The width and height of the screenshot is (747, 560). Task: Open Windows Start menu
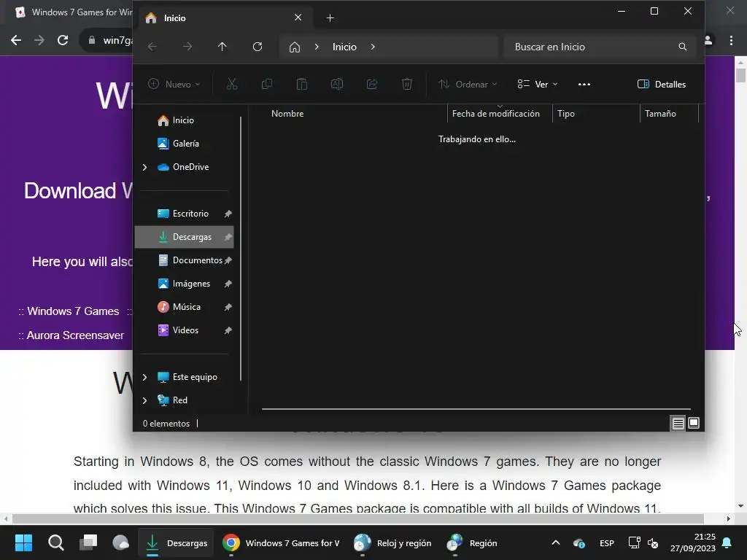pos(23,542)
